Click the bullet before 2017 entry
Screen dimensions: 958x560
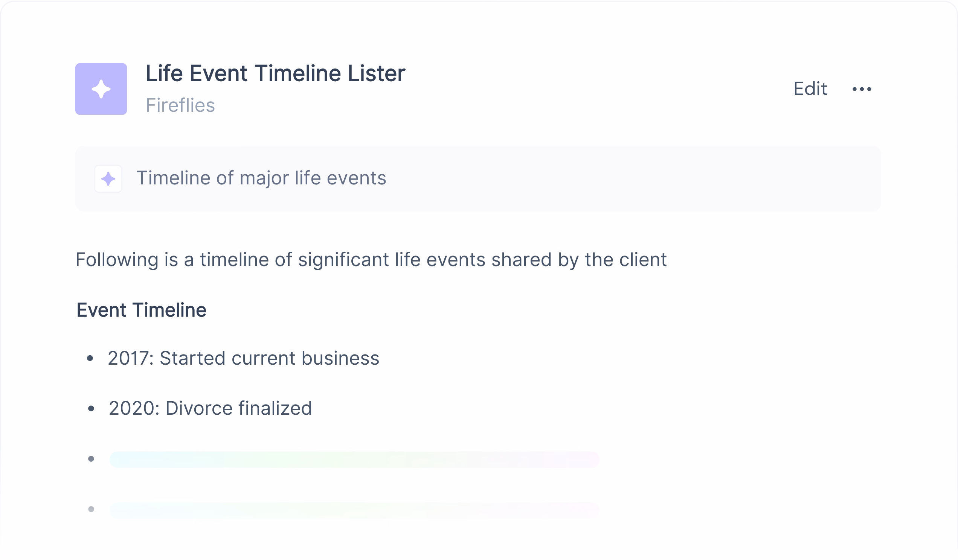pyautogui.click(x=90, y=358)
